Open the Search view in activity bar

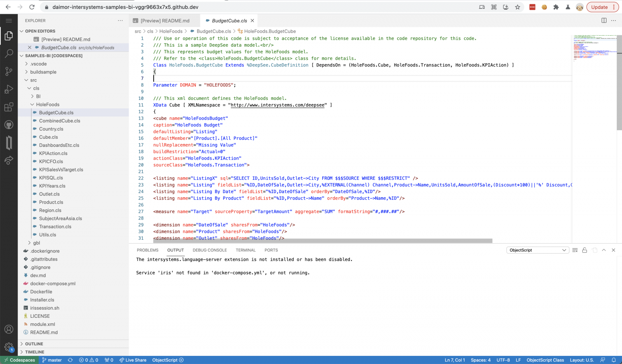pos(9,54)
